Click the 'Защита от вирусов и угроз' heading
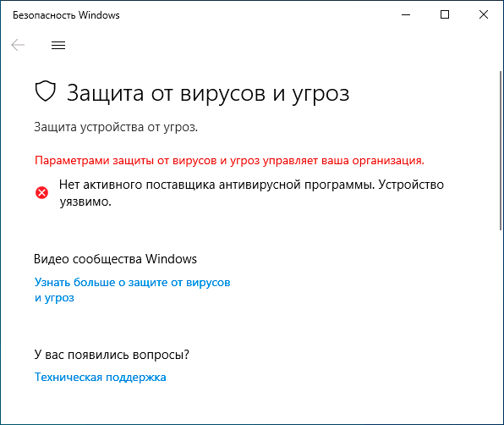Screen dimensions: 504x425 coord(208,93)
